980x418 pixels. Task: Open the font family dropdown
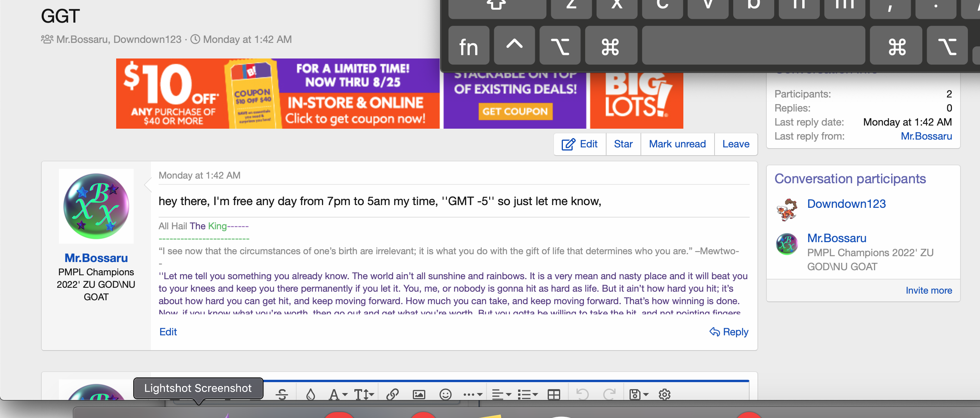(338, 394)
